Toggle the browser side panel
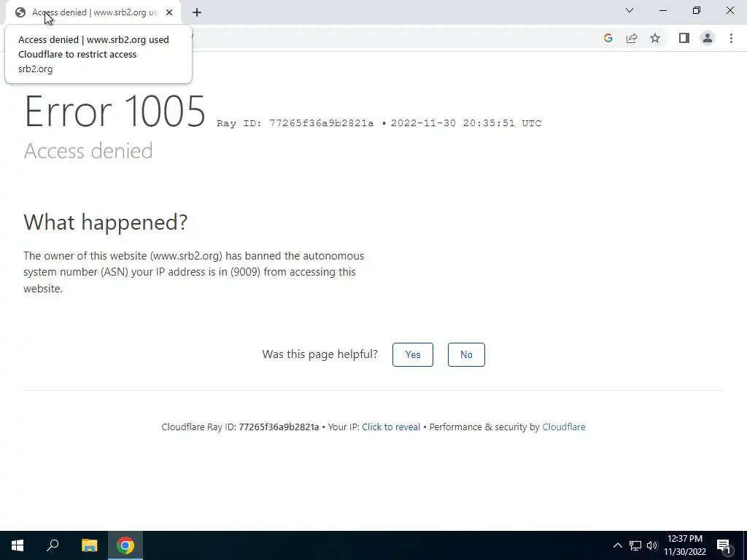The height and width of the screenshot is (560, 747). [x=684, y=38]
